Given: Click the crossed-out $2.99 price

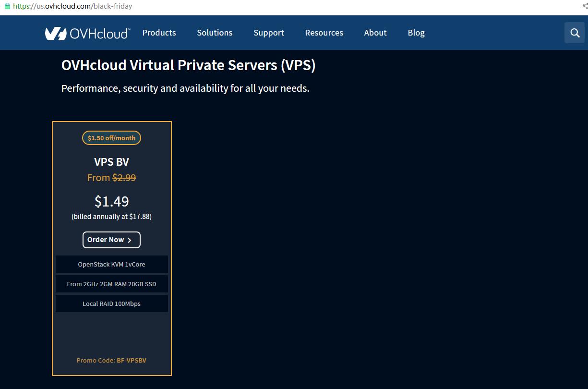Looking at the screenshot, I should pyautogui.click(x=124, y=178).
